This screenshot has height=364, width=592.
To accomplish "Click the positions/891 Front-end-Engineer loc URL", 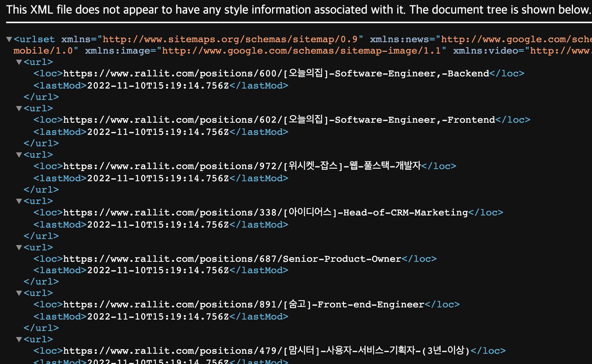I will pyautogui.click(x=244, y=304).
